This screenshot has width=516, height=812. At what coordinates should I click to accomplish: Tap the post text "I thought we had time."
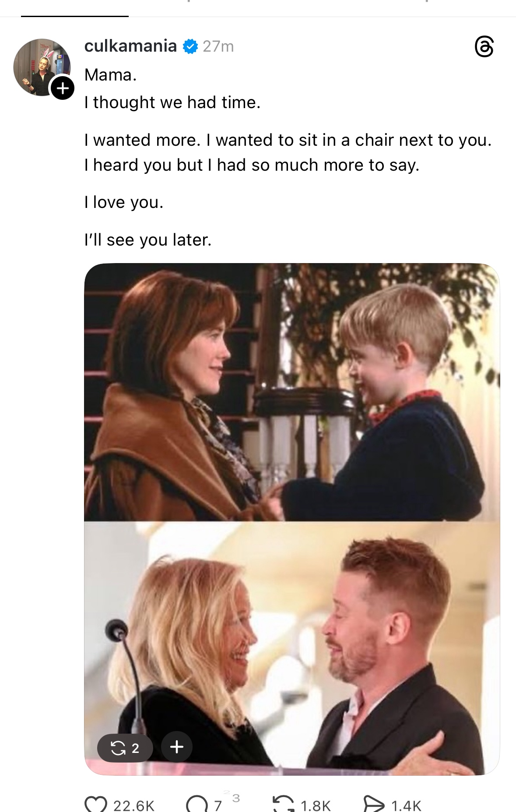172,102
